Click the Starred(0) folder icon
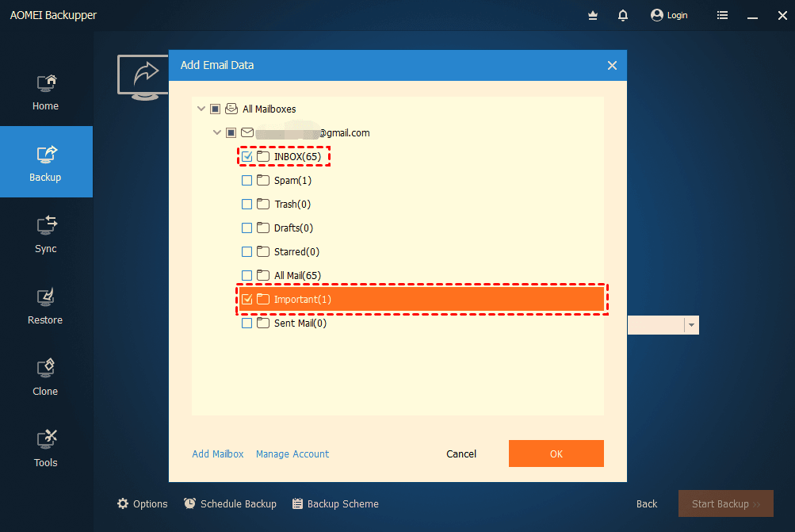795x532 pixels. (262, 251)
